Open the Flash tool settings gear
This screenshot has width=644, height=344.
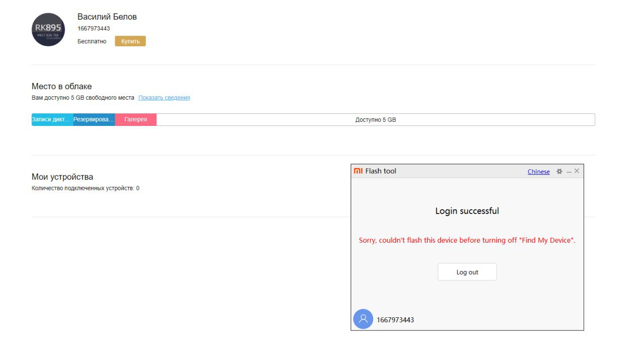click(559, 171)
